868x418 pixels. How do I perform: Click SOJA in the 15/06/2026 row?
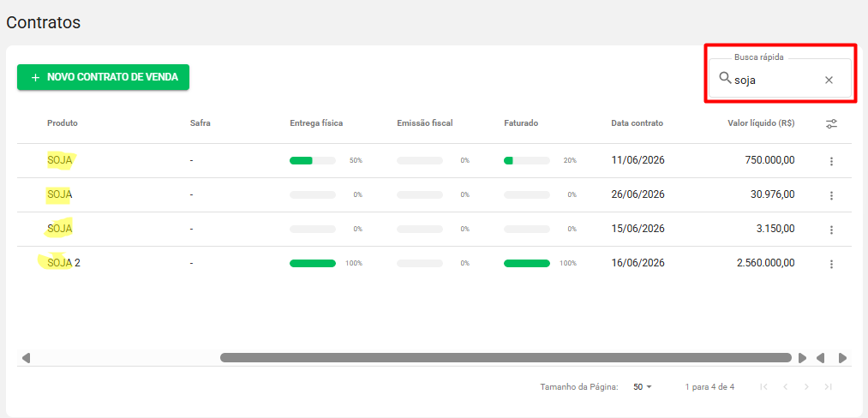coord(60,229)
